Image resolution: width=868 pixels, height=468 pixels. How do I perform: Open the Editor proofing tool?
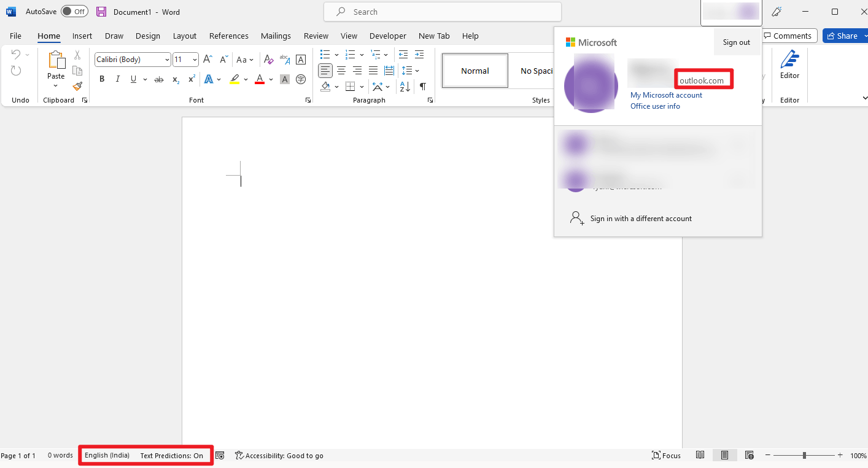[x=789, y=65]
